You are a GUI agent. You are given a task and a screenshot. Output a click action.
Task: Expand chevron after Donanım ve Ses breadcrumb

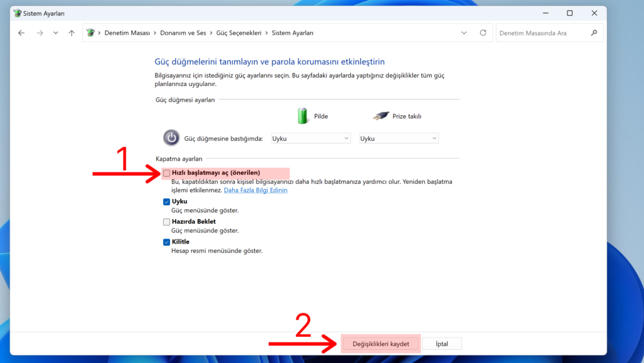(x=211, y=33)
